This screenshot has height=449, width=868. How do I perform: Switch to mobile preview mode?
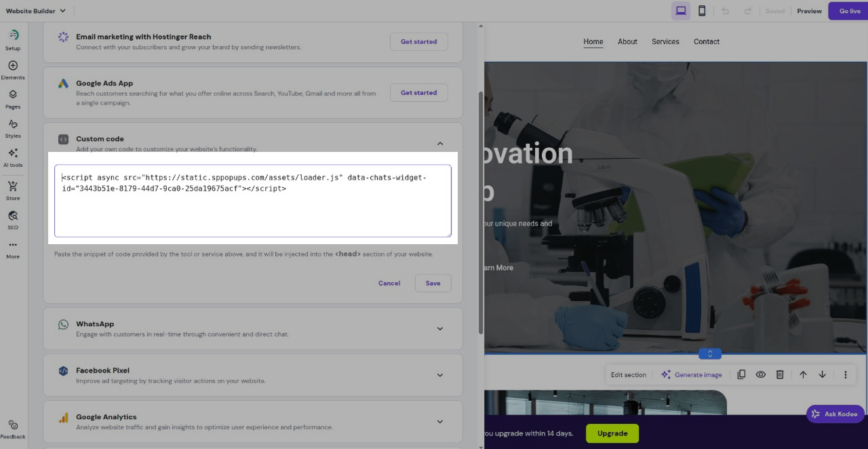(x=702, y=11)
